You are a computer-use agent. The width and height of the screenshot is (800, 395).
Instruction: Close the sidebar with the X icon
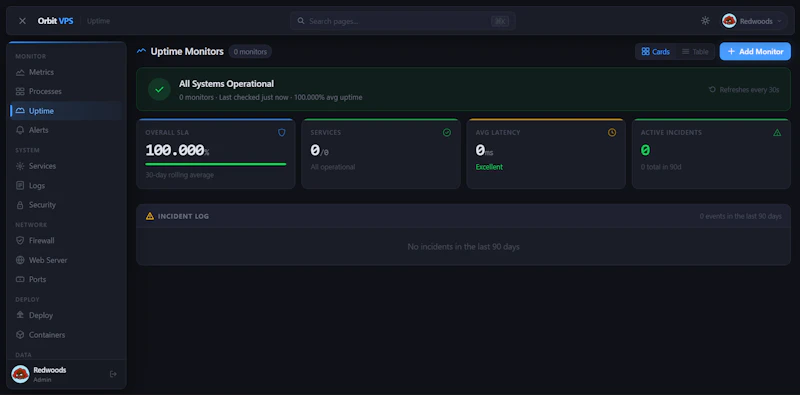pyautogui.click(x=22, y=21)
